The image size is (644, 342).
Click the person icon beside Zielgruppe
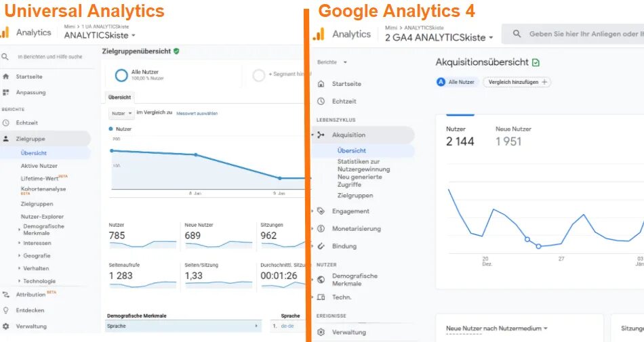click(x=5, y=139)
